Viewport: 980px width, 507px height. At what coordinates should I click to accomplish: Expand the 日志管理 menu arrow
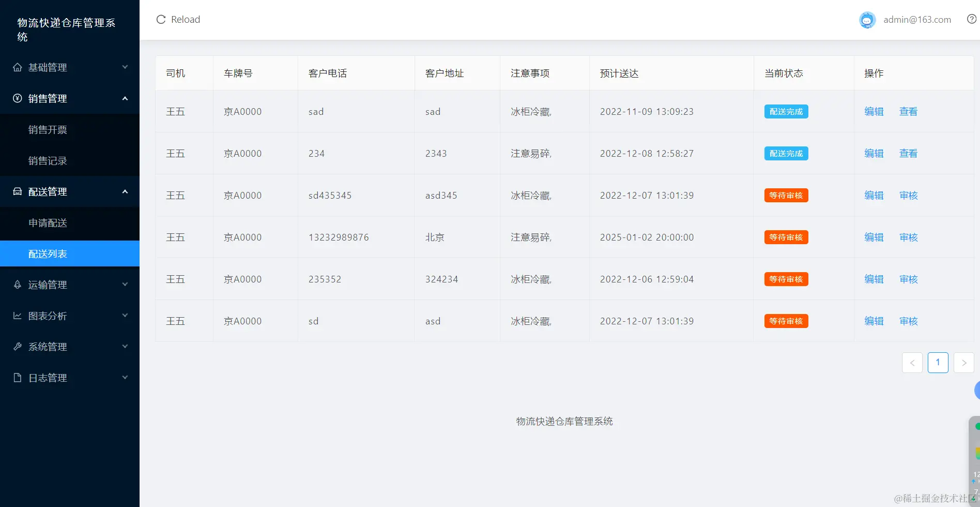click(125, 378)
